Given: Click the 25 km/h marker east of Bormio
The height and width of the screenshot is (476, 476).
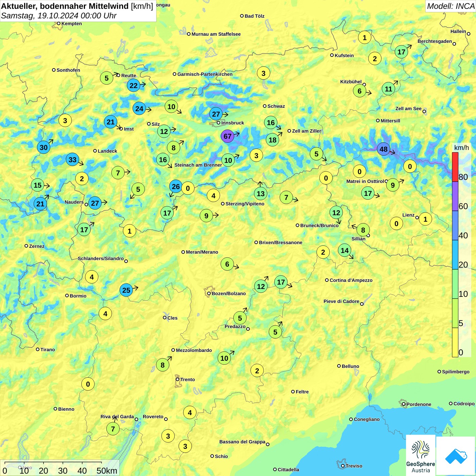Looking at the screenshot, I should coord(126,290).
